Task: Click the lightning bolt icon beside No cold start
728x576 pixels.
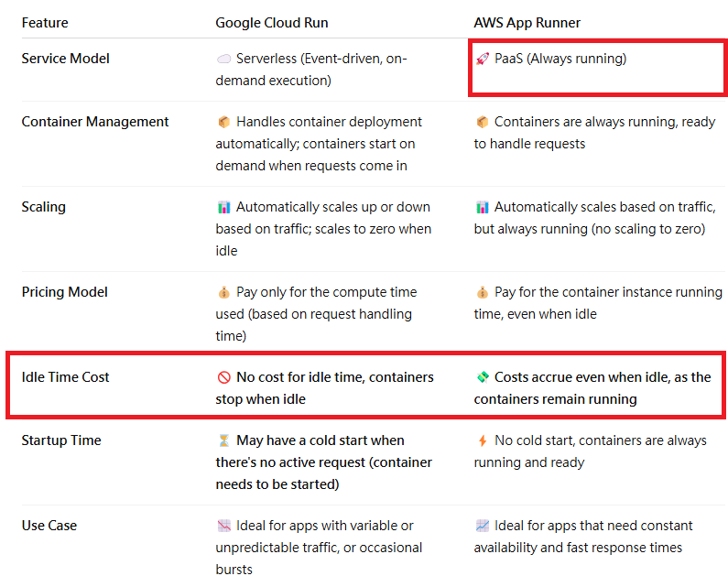Action: pos(483,440)
